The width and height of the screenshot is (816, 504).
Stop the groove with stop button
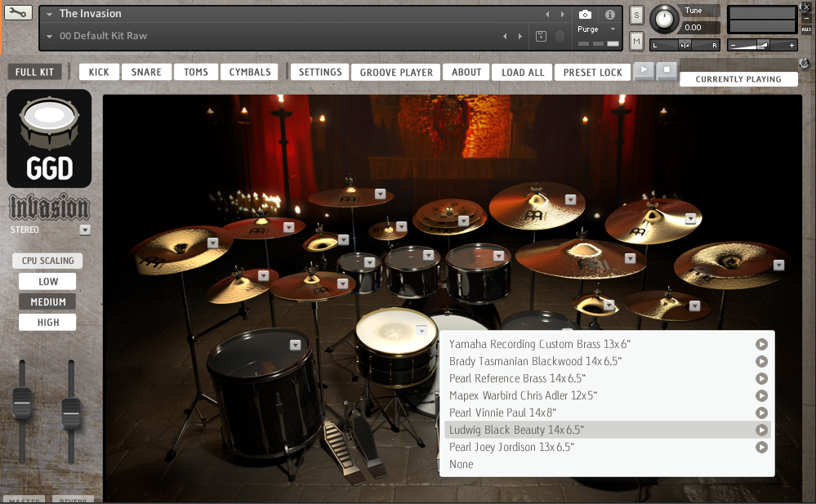[x=667, y=70]
